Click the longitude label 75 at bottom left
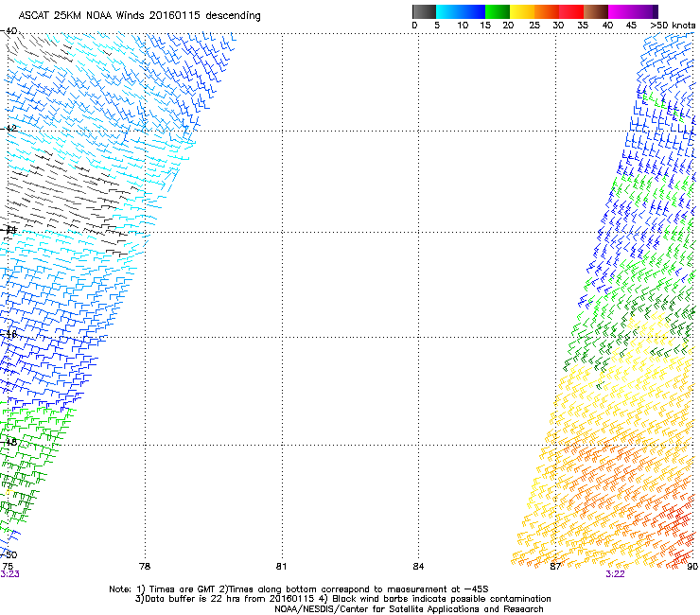Image resolution: width=700 pixels, height=615 pixels. coord(8,567)
